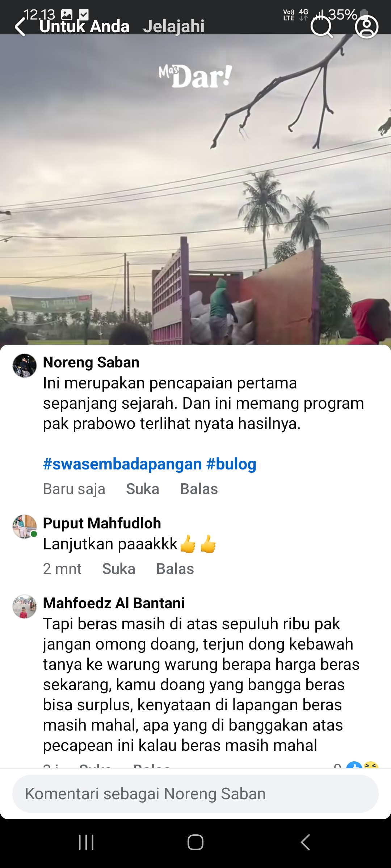Switch to the Untuk Anda tab
Screen dimensions: 391x868
coord(84,26)
